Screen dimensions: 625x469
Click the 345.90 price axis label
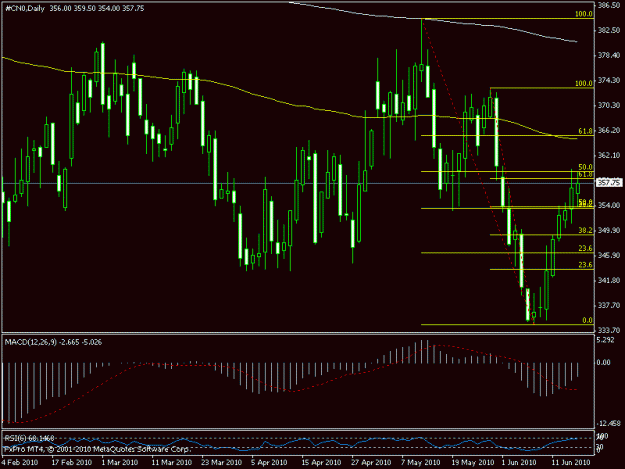tap(609, 255)
